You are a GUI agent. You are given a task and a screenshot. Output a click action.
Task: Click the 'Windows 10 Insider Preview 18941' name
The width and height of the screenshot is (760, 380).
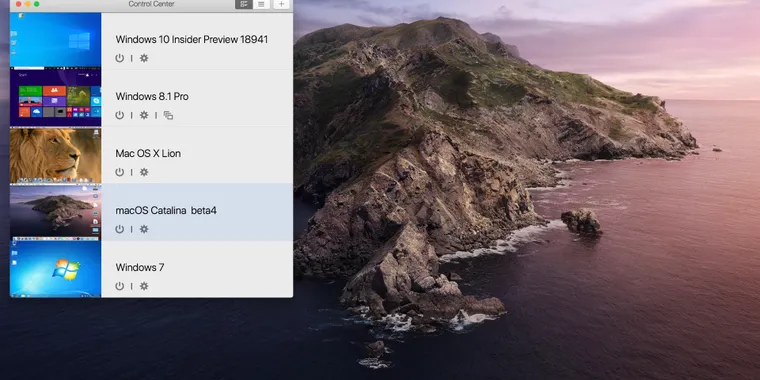pyautogui.click(x=191, y=39)
